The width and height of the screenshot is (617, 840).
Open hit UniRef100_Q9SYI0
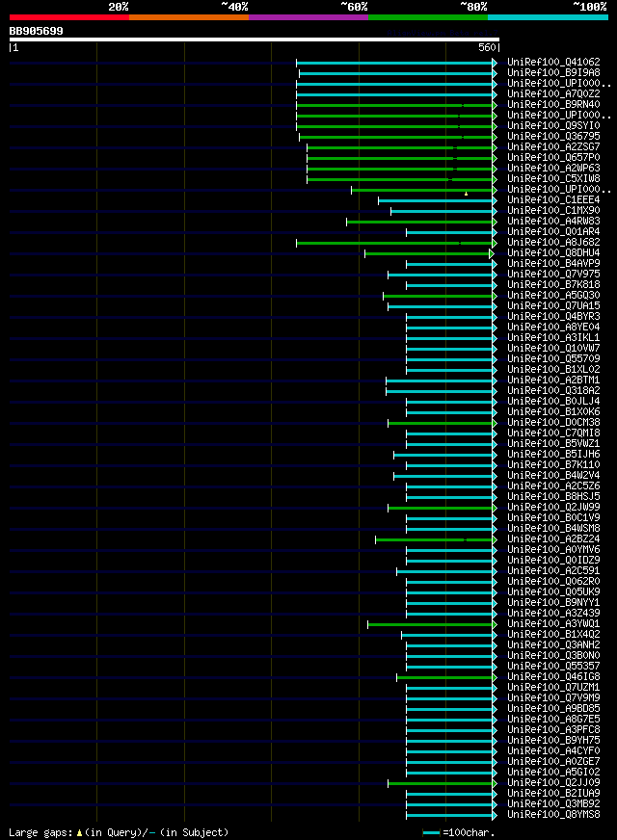(x=553, y=126)
